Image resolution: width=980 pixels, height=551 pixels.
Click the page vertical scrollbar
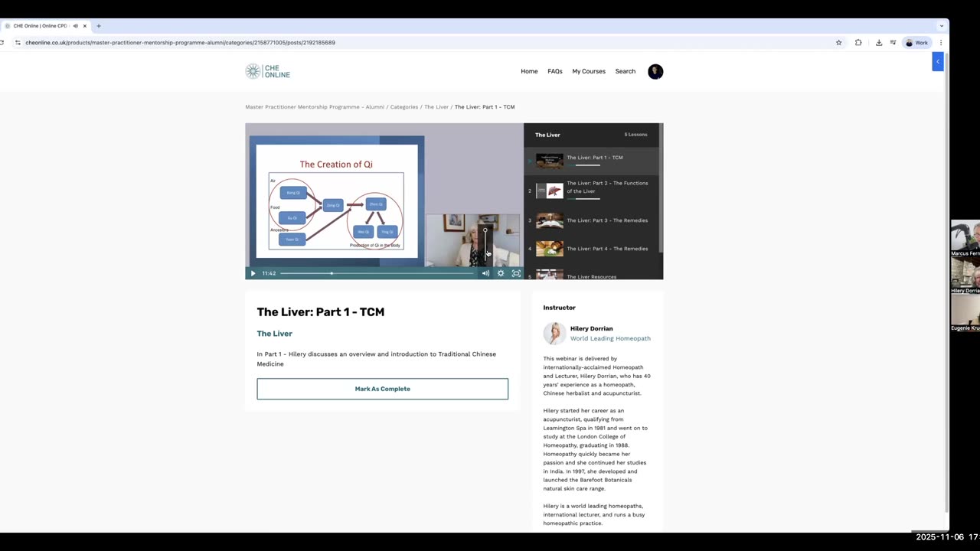(946, 283)
